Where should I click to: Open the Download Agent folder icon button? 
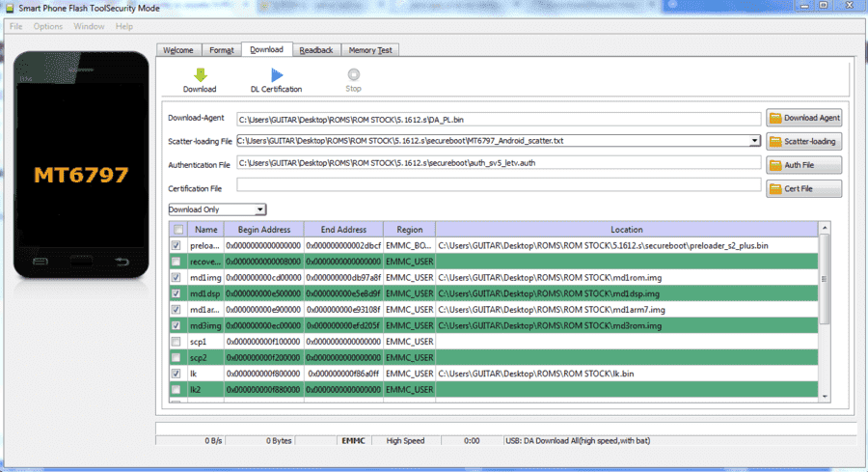775,118
